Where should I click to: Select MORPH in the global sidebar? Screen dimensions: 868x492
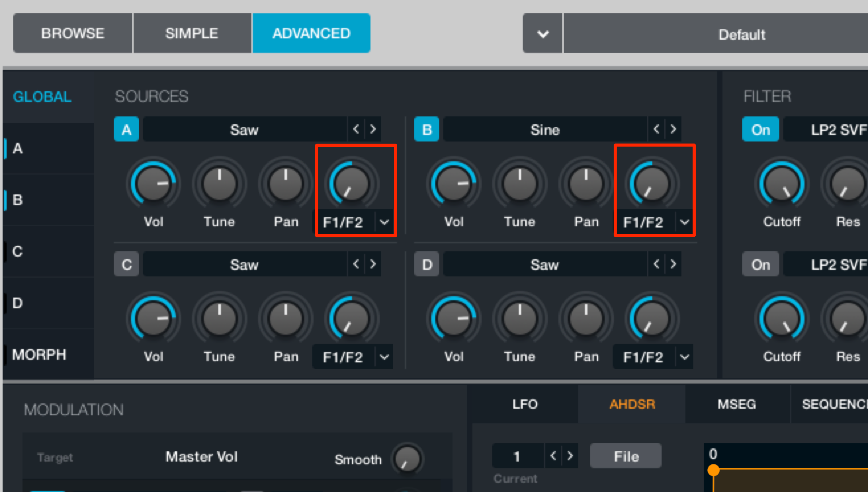(x=39, y=355)
